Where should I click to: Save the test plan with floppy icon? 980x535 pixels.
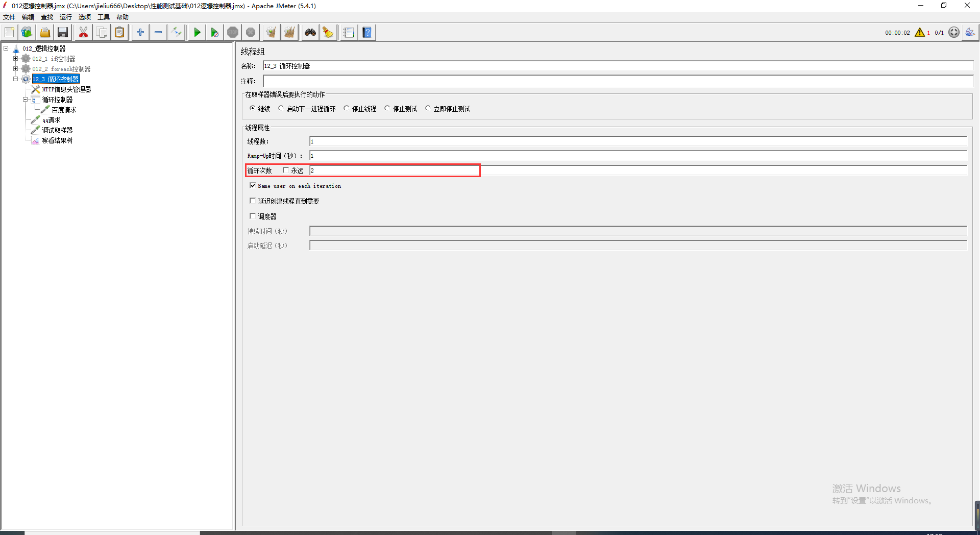click(63, 32)
